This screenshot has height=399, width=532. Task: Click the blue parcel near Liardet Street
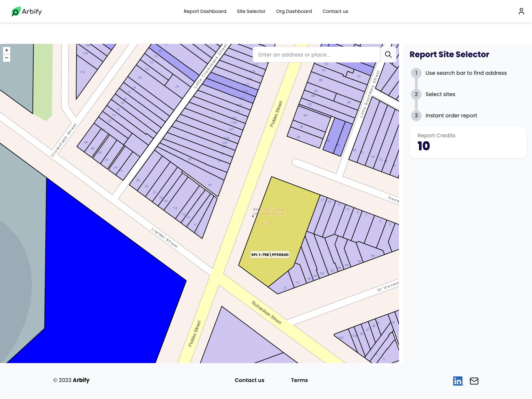click(x=100, y=283)
